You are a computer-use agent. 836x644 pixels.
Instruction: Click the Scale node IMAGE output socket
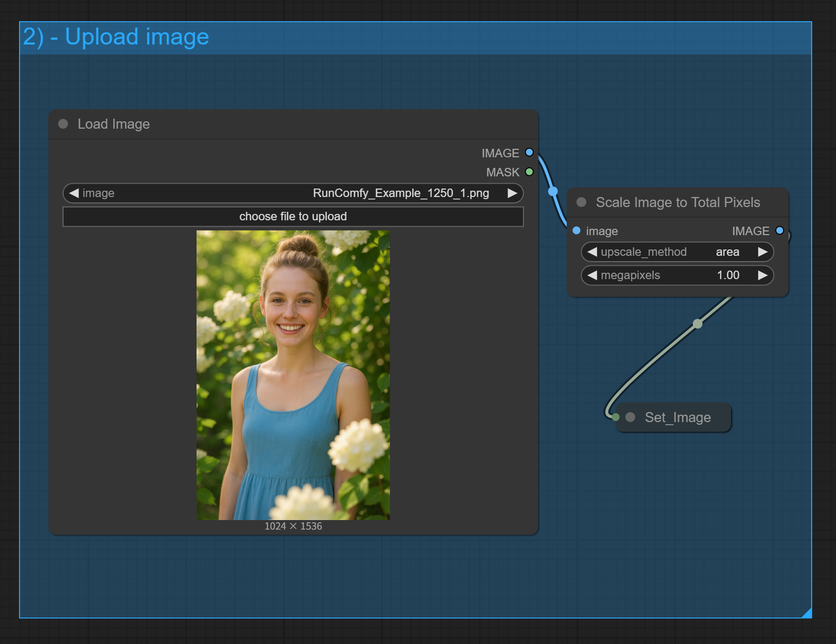point(779,230)
